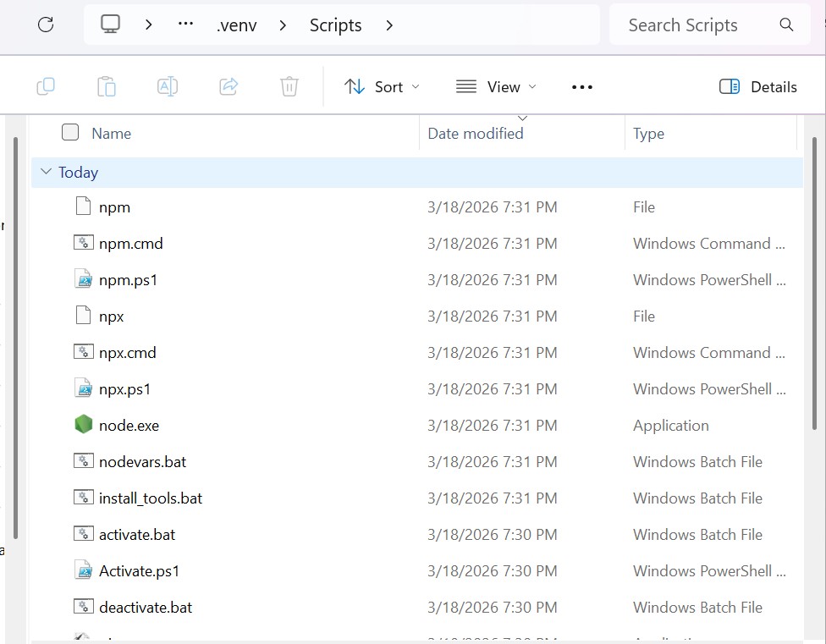The image size is (826, 644).
Task: Click the Paste toolbar icon
Action: click(x=107, y=86)
